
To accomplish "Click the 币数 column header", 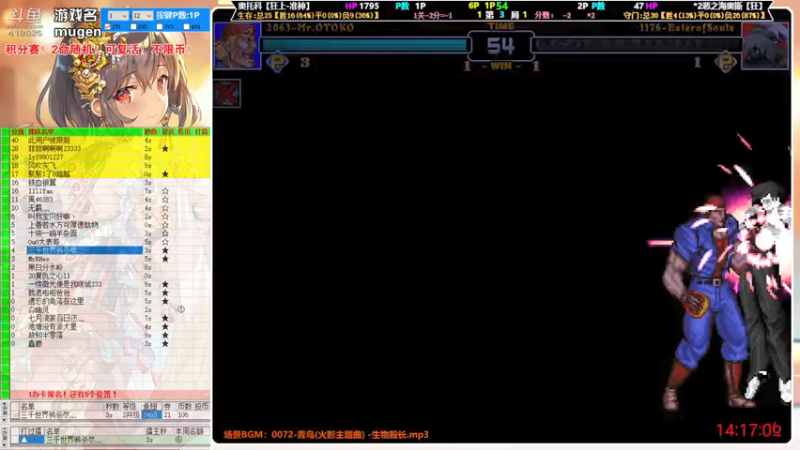I will tap(184, 407).
